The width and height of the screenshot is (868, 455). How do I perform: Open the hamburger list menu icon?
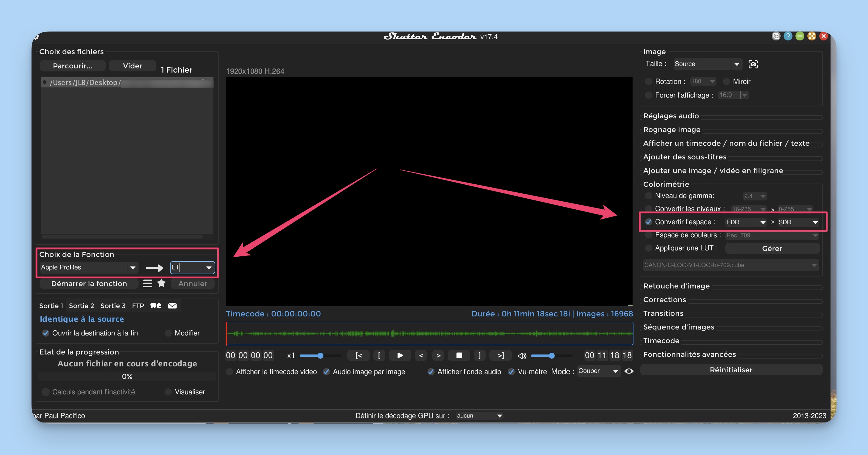coord(147,283)
